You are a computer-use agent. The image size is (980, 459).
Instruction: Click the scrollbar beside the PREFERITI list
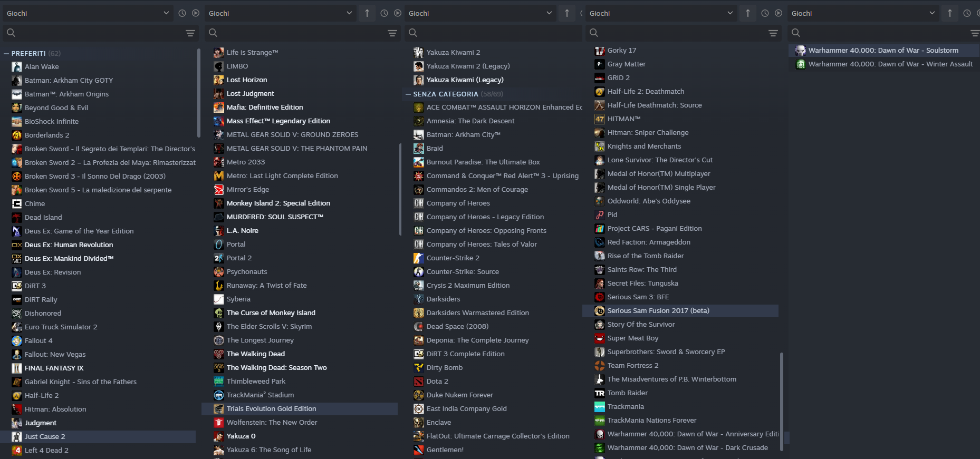pyautogui.click(x=198, y=93)
